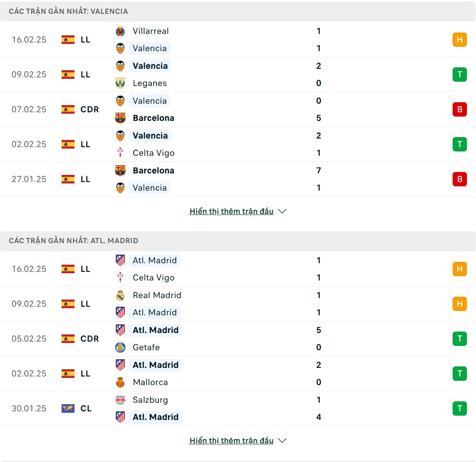Click the Salzburg club crest icon
Viewport: 476px width, 462px height.
(x=120, y=400)
